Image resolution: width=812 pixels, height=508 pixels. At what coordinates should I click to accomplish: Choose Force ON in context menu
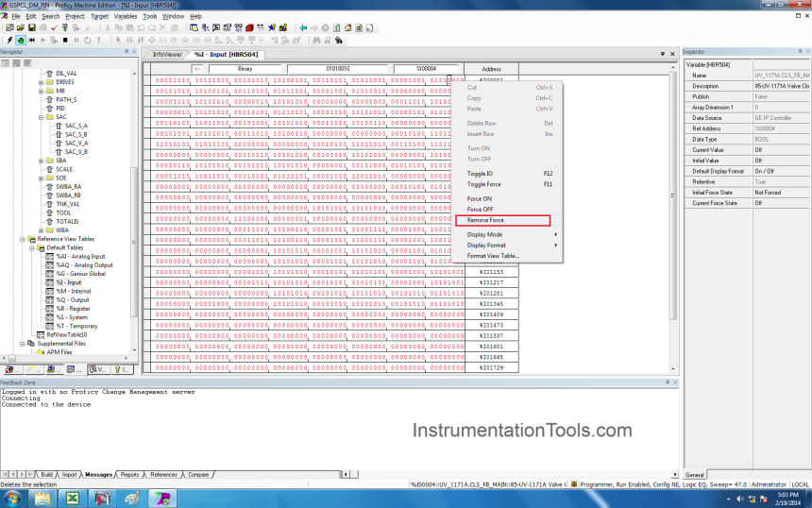508,198
